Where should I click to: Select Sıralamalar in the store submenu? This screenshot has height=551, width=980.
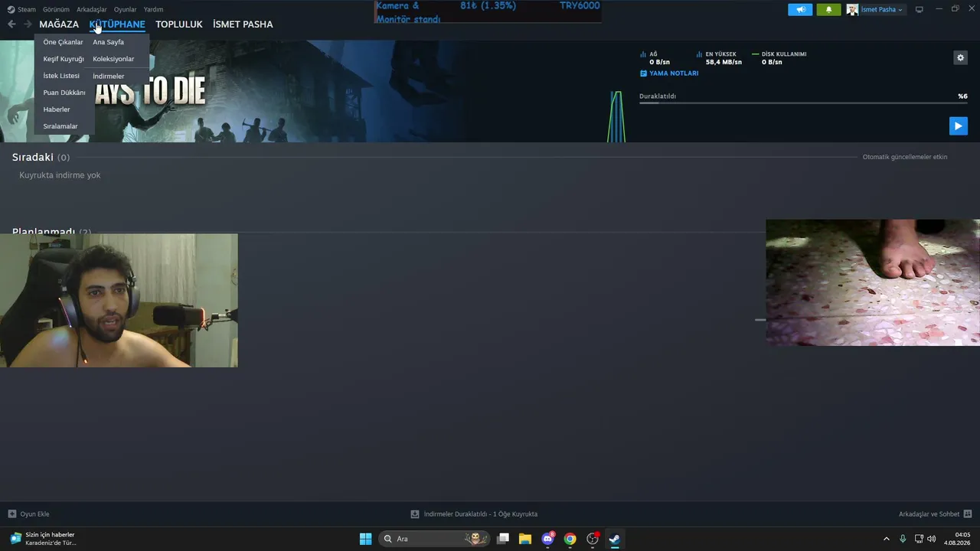60,126
